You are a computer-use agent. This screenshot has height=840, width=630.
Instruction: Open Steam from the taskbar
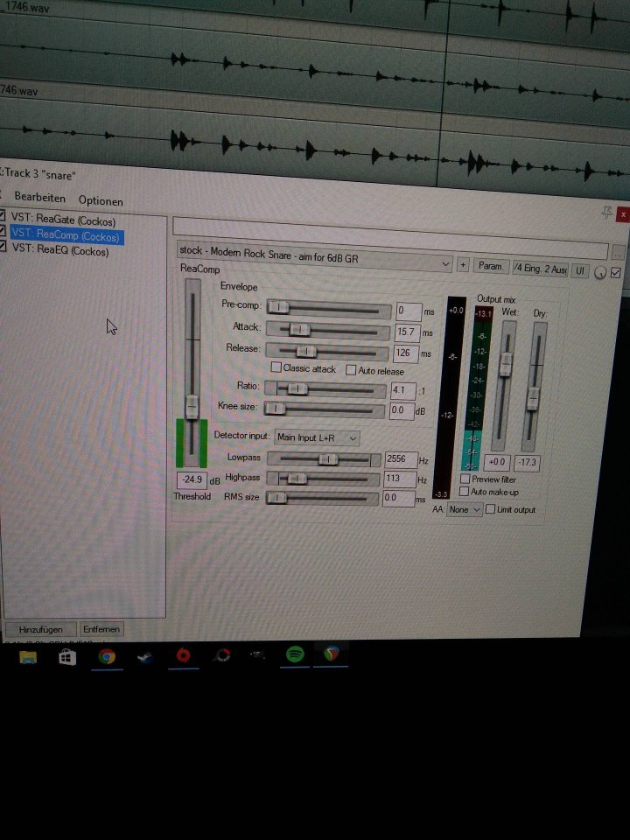click(x=144, y=657)
